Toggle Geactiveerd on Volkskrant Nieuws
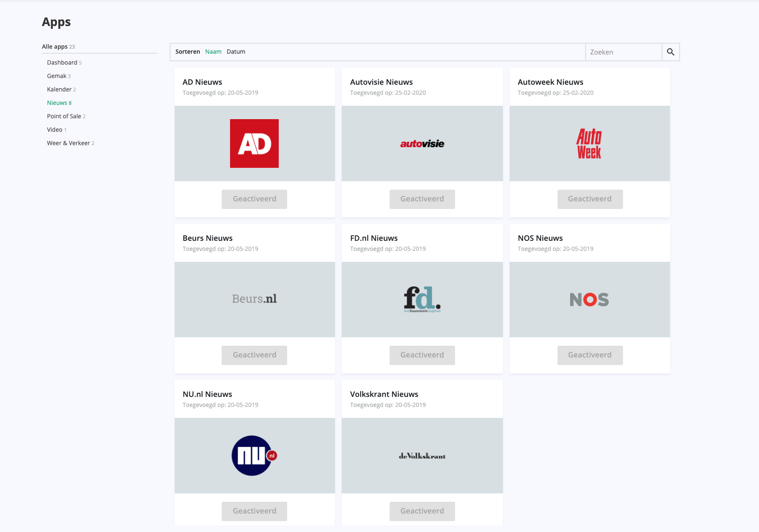The image size is (759, 532). point(422,511)
